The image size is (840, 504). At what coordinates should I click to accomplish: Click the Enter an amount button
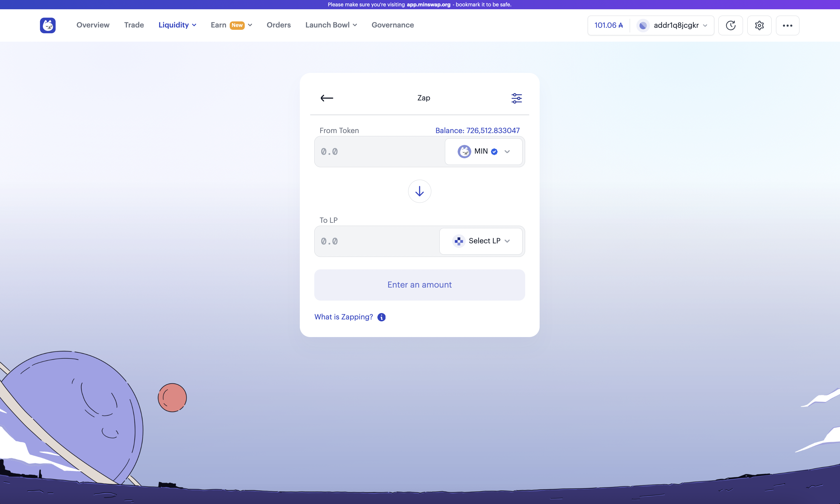pos(419,285)
